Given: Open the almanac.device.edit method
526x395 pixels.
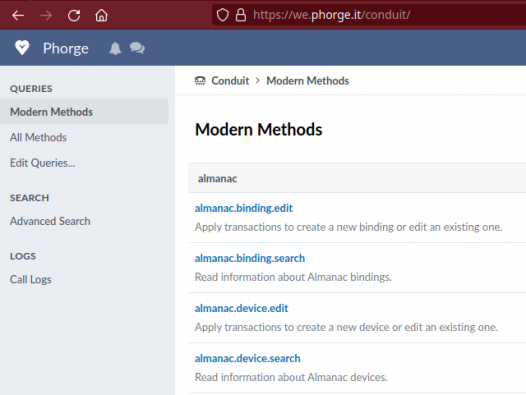Looking at the screenshot, I should tap(241, 308).
